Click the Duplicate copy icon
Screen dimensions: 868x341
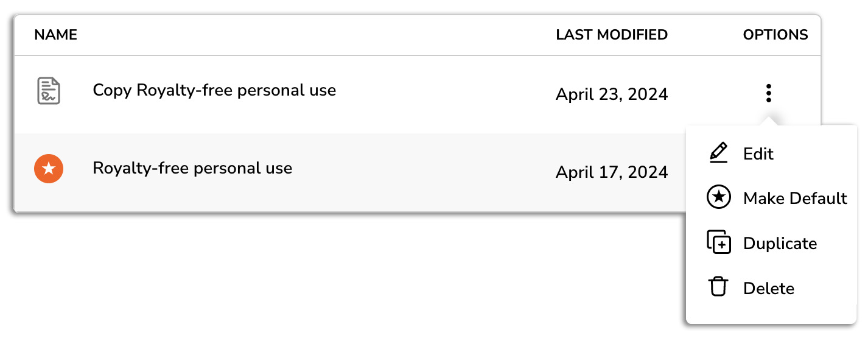719,242
